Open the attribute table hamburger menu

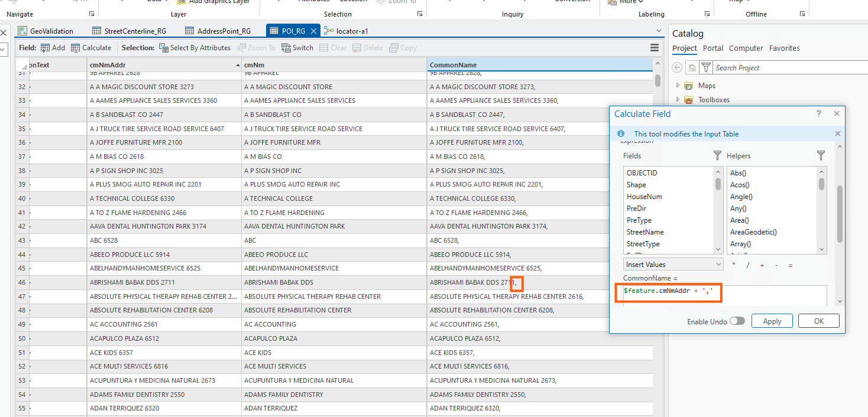tap(655, 48)
